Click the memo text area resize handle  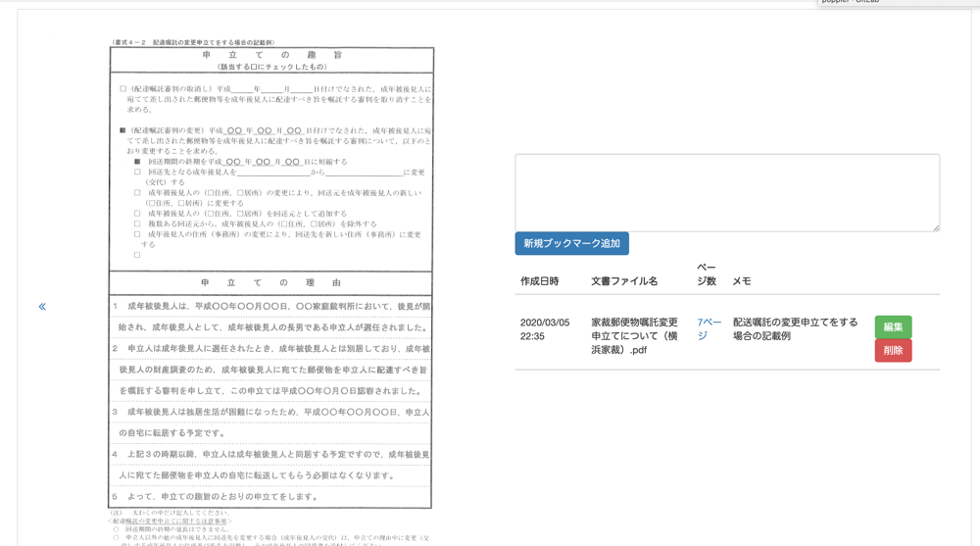(x=935, y=227)
